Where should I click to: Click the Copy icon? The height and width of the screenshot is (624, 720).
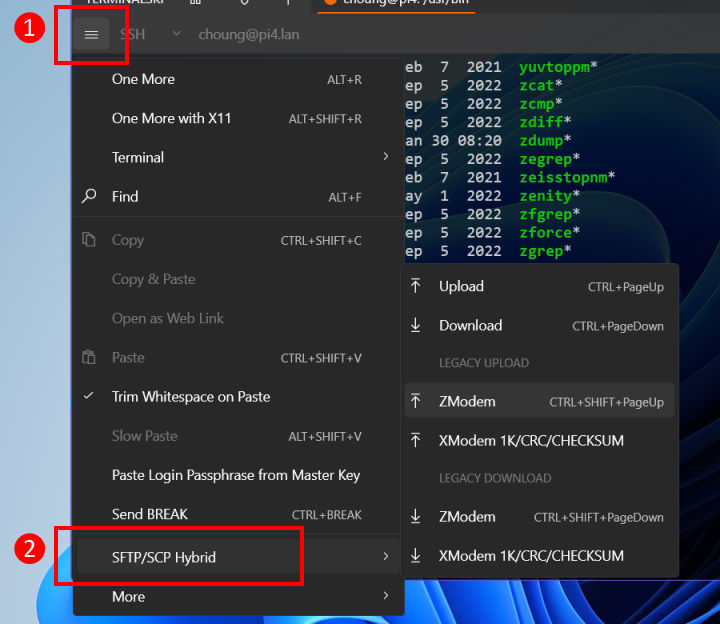[x=89, y=240]
